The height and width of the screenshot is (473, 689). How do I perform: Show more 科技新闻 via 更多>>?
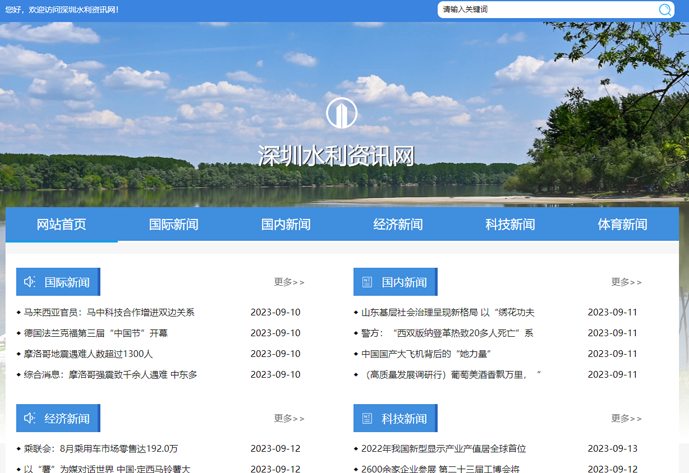[x=626, y=418]
